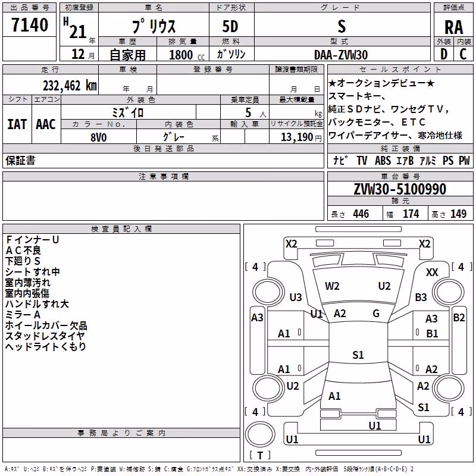Select the chassis number ZVW30-5100990
The width and height of the screenshot is (476, 476).
(x=400, y=189)
